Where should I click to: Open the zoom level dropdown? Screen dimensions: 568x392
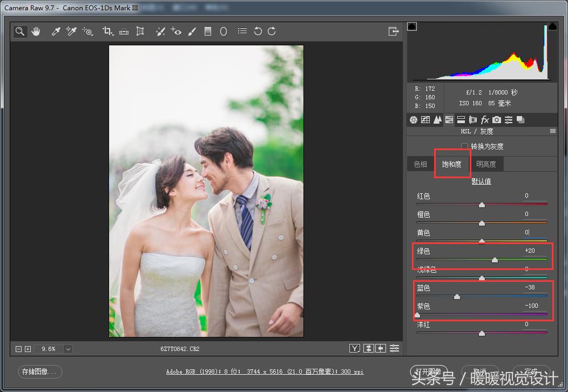(x=68, y=349)
